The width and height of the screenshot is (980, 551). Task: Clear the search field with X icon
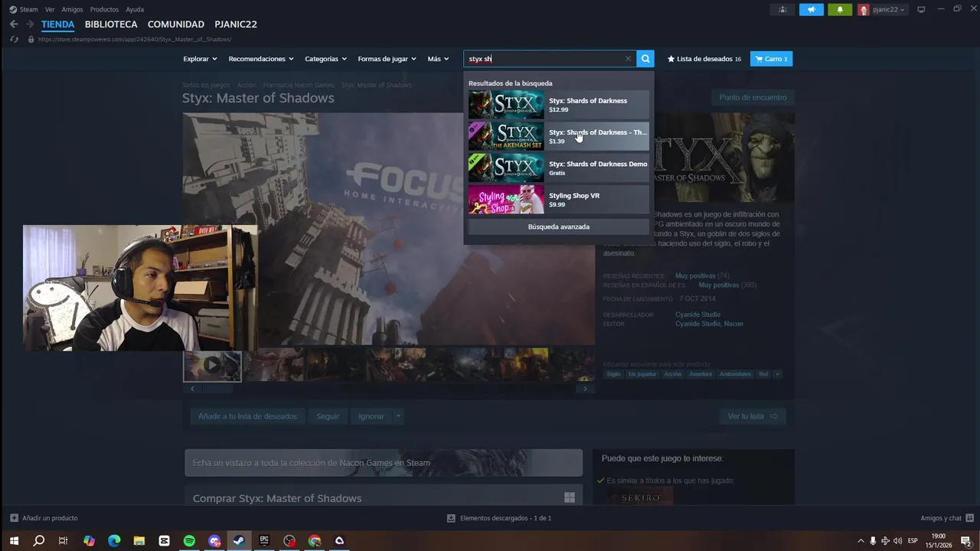pyautogui.click(x=628, y=59)
